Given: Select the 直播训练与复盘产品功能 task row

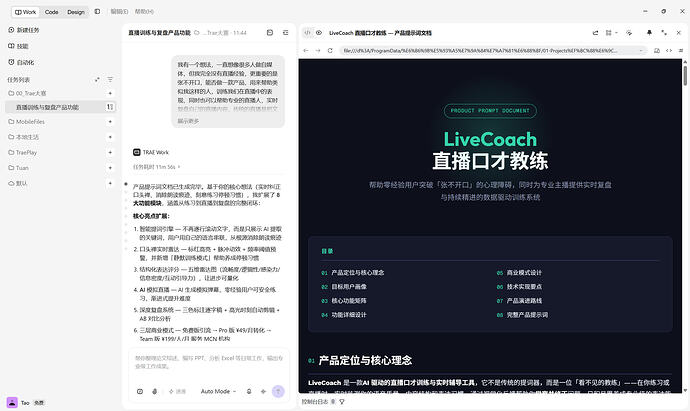Looking at the screenshot, I should coord(60,107).
